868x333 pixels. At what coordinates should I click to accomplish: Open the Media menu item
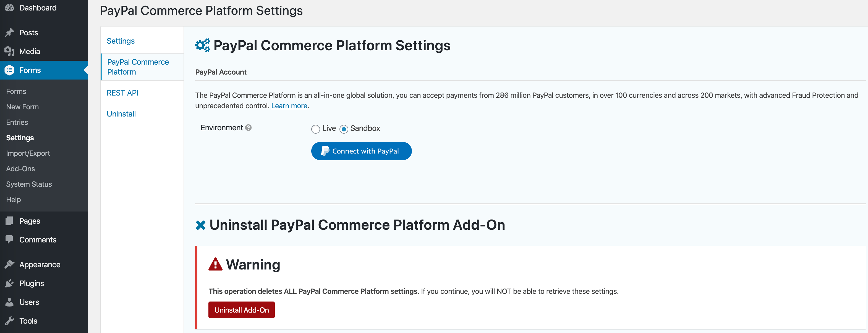(44, 52)
